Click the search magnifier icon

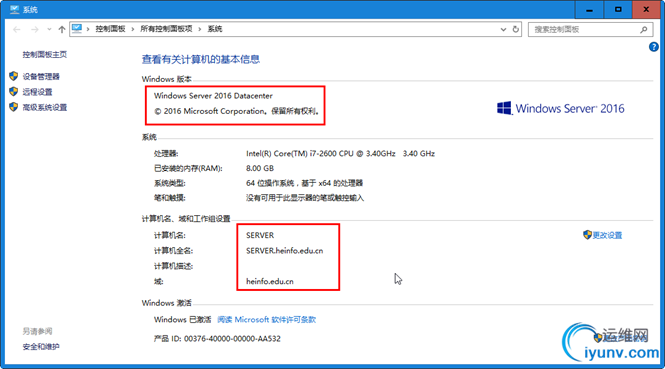coord(644,29)
